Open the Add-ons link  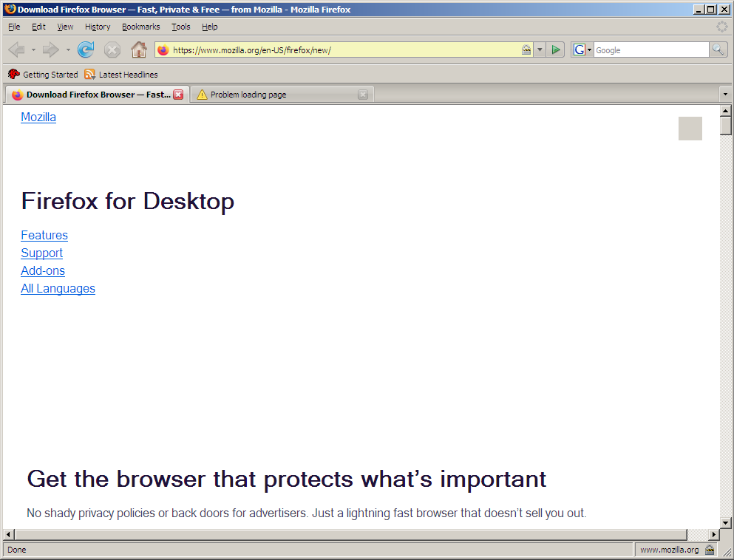(x=43, y=271)
